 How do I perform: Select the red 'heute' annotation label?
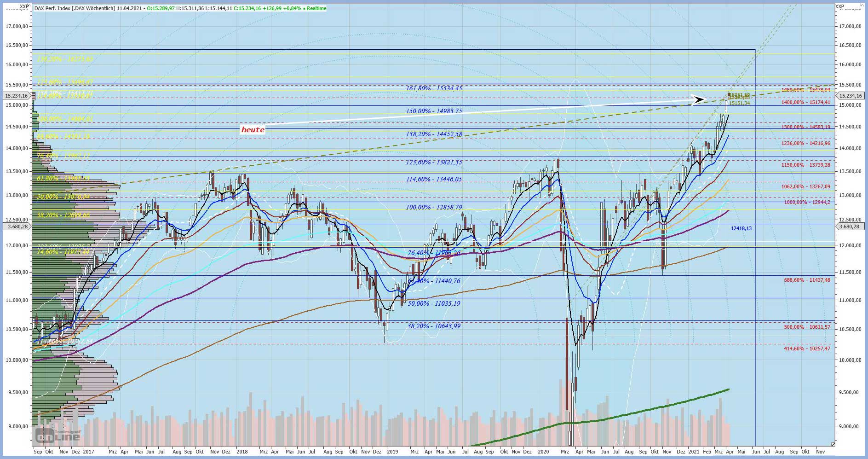[x=253, y=130]
